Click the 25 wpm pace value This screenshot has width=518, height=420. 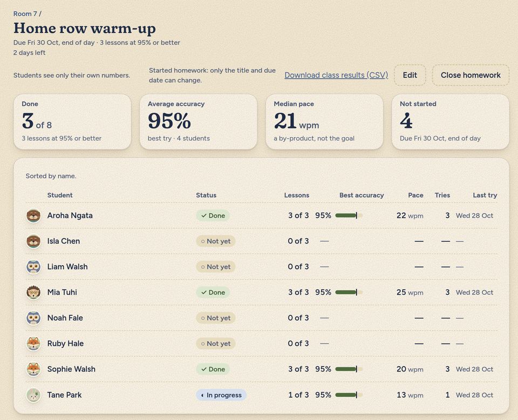(x=410, y=292)
